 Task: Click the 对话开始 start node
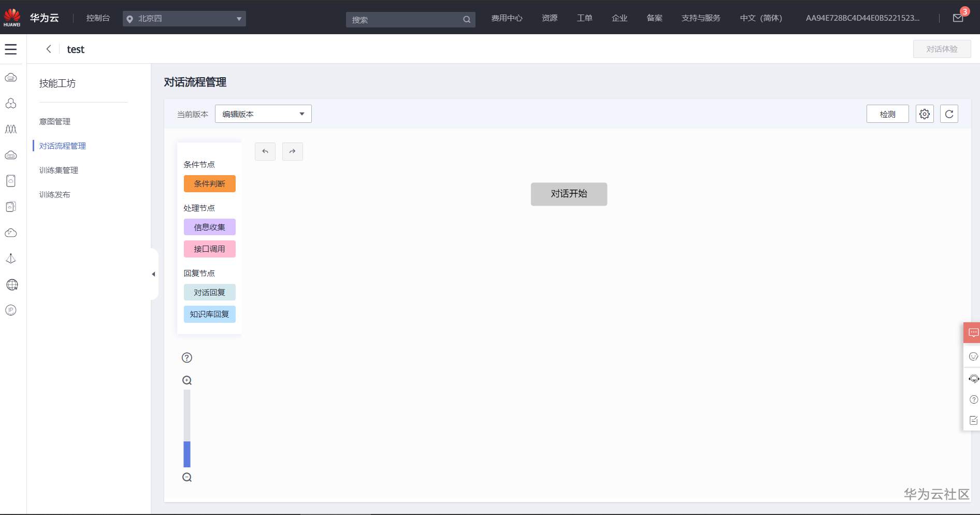point(569,194)
